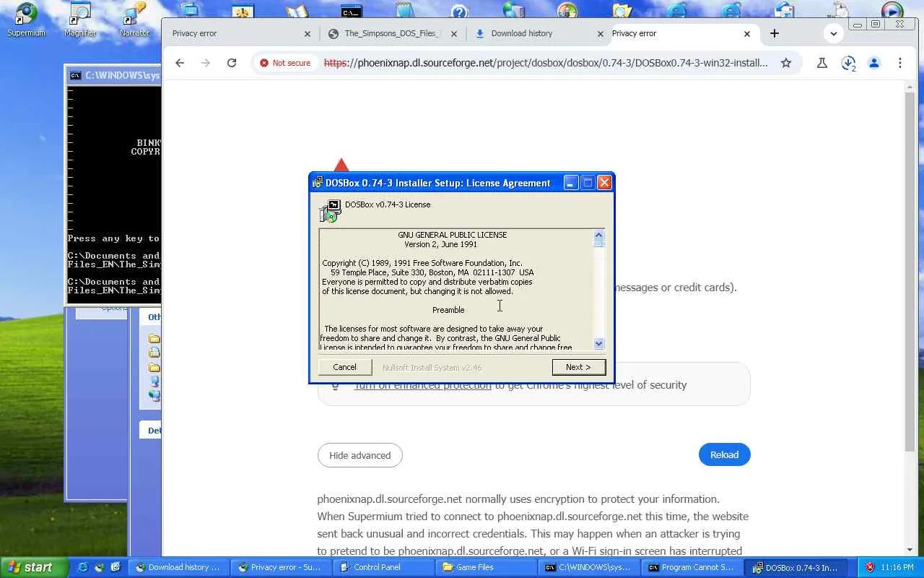This screenshot has height=578, width=924.
Task: Open a new browser tab
Action: point(775,33)
